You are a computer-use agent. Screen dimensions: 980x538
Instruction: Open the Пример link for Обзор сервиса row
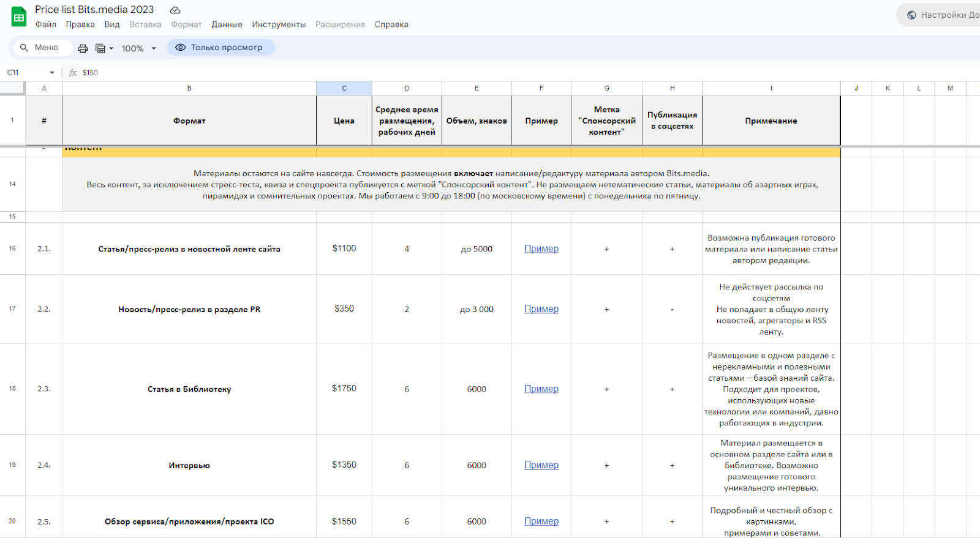click(541, 521)
